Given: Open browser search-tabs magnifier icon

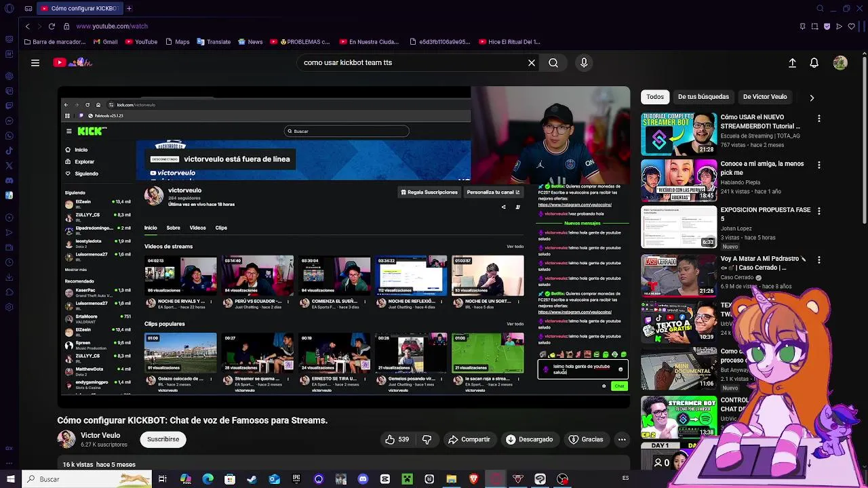Looking at the screenshot, I should pyautogui.click(x=820, y=8).
